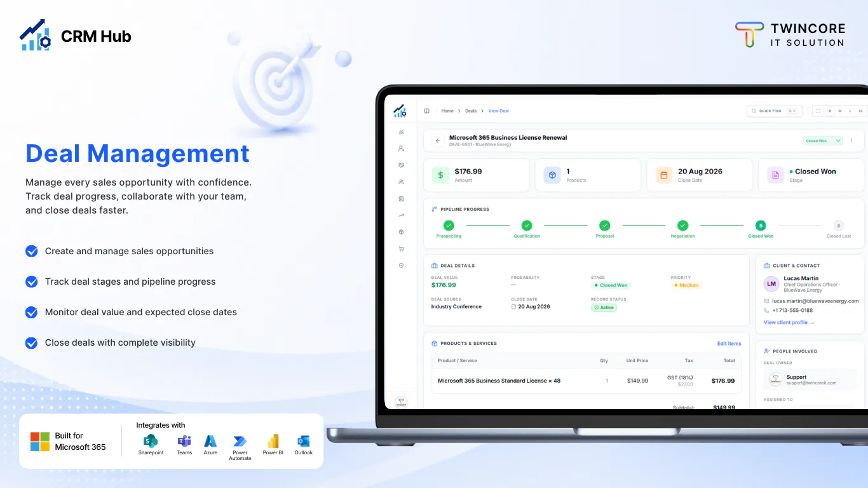Click the Power BI integration icon
This screenshot has height=488, width=868.
click(273, 441)
